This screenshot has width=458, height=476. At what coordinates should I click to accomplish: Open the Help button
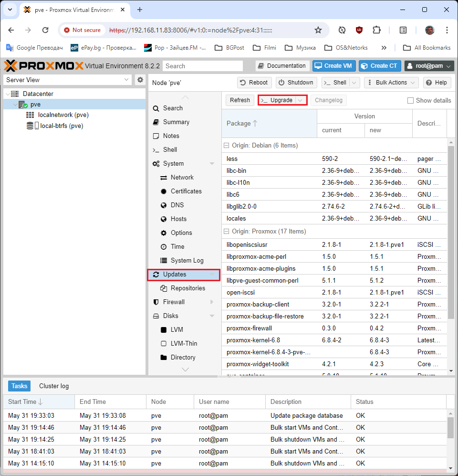[437, 83]
